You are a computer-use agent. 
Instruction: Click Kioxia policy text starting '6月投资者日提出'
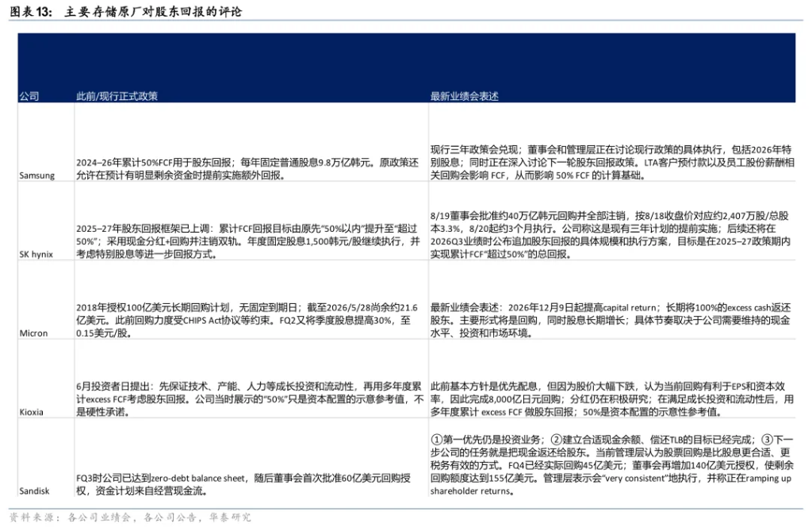(x=250, y=399)
